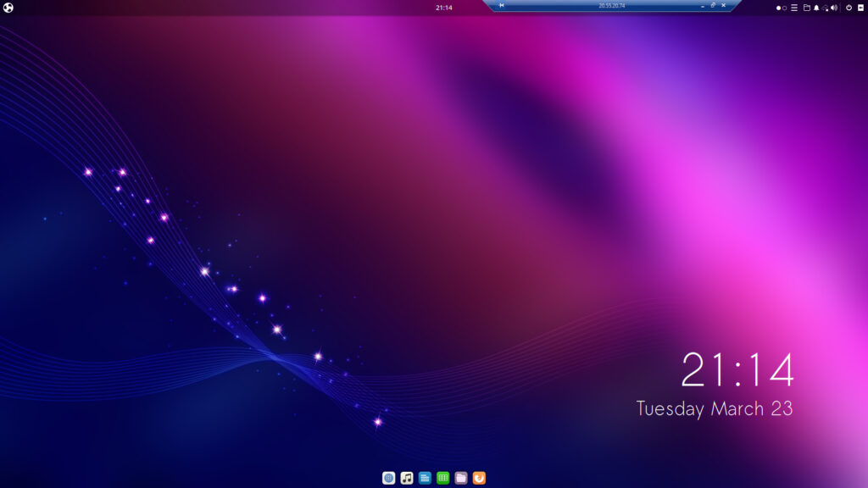
Task: Flip the small toggle switch in the tray
Action: click(779, 6)
